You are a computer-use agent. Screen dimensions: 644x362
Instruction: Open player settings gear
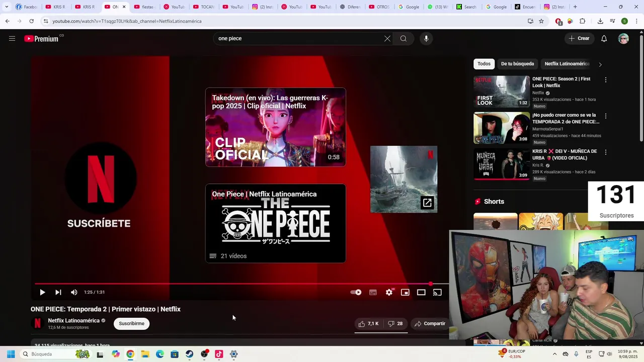tap(389, 292)
